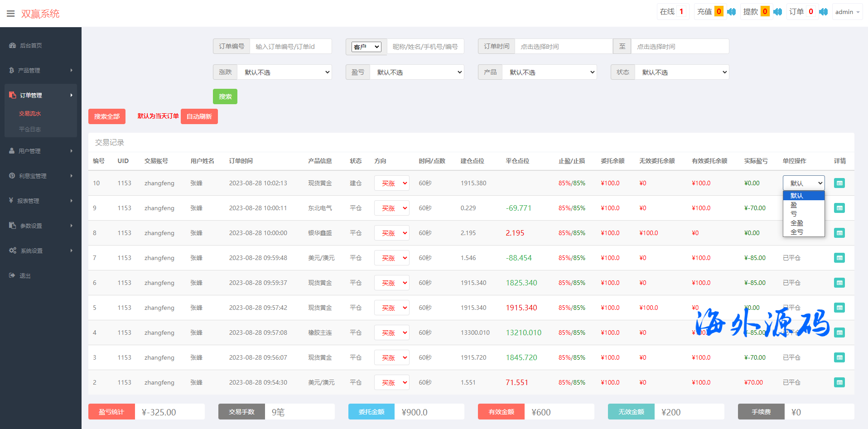Open details icon for order 2

pyautogui.click(x=839, y=382)
